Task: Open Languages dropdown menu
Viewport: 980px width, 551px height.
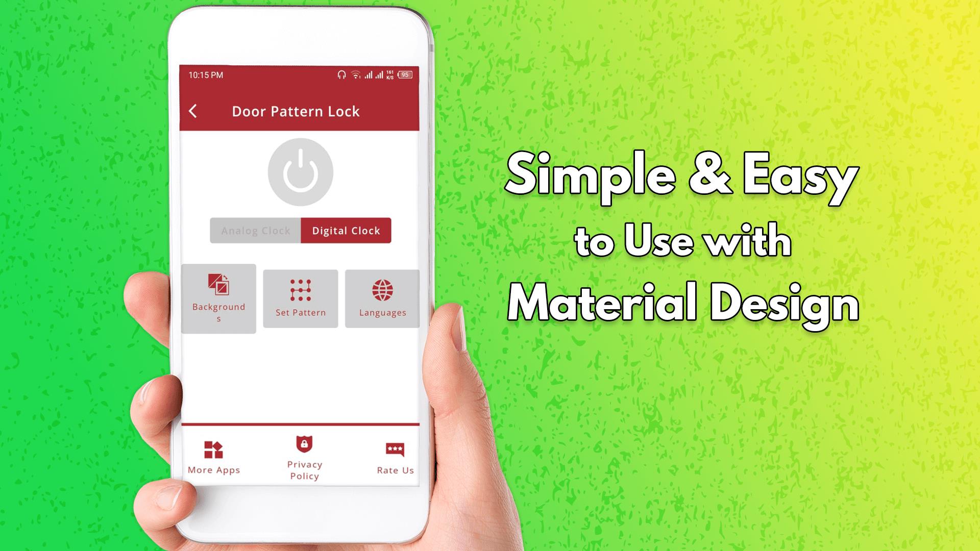Action: (382, 297)
